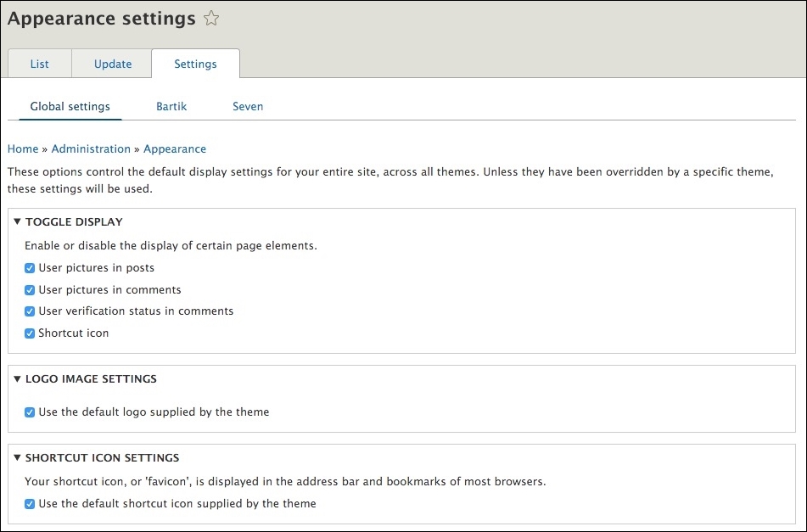Screen dimensions: 807x532
Task: Click the star shortcut icon beside Appearance settings
Action: pyautogui.click(x=211, y=19)
